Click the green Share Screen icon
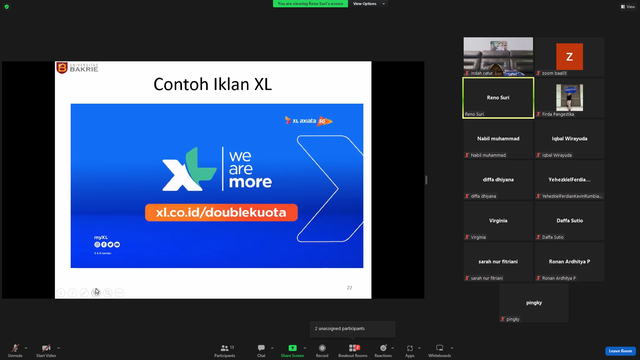640x360 pixels. click(293, 348)
